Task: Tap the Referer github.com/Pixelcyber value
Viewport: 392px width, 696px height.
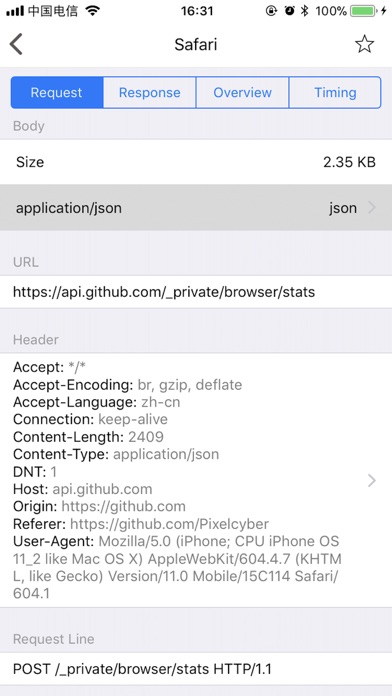Action: tap(170, 524)
